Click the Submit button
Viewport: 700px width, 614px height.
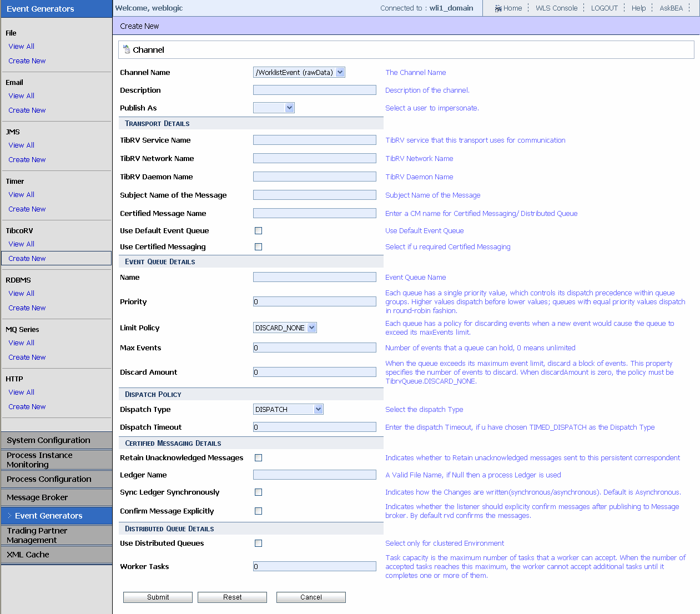(158, 597)
